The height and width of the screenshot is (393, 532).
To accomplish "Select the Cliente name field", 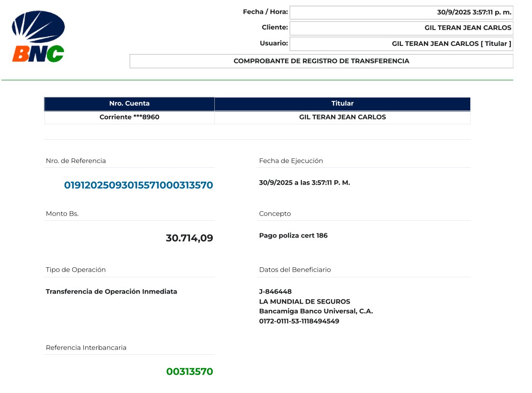I will [401, 28].
